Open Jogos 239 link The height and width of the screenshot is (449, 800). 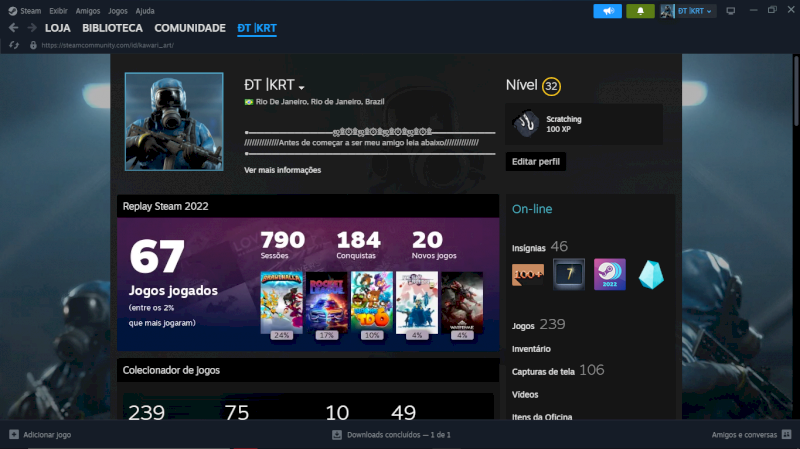(x=539, y=325)
